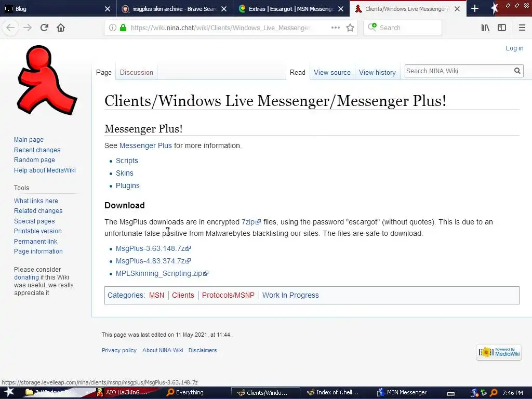532x399 pixels.
Task: Download MPLSkinning_Scripting.zip
Action: point(162,273)
